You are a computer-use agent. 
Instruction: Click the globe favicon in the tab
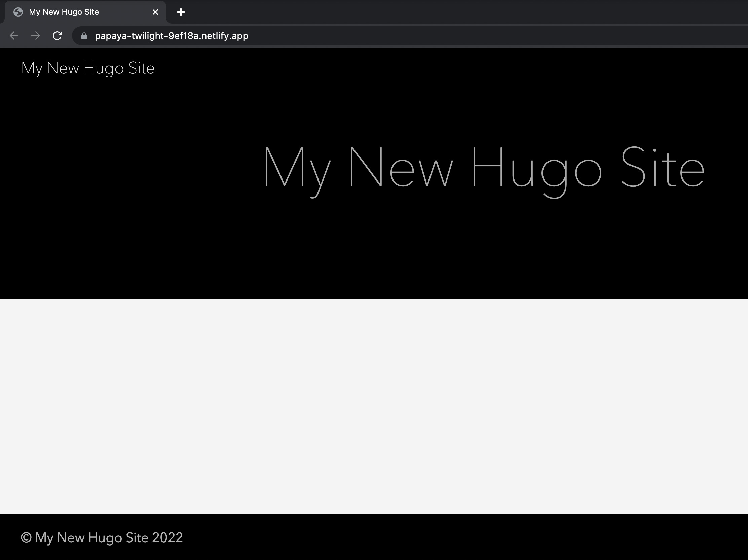tap(18, 12)
